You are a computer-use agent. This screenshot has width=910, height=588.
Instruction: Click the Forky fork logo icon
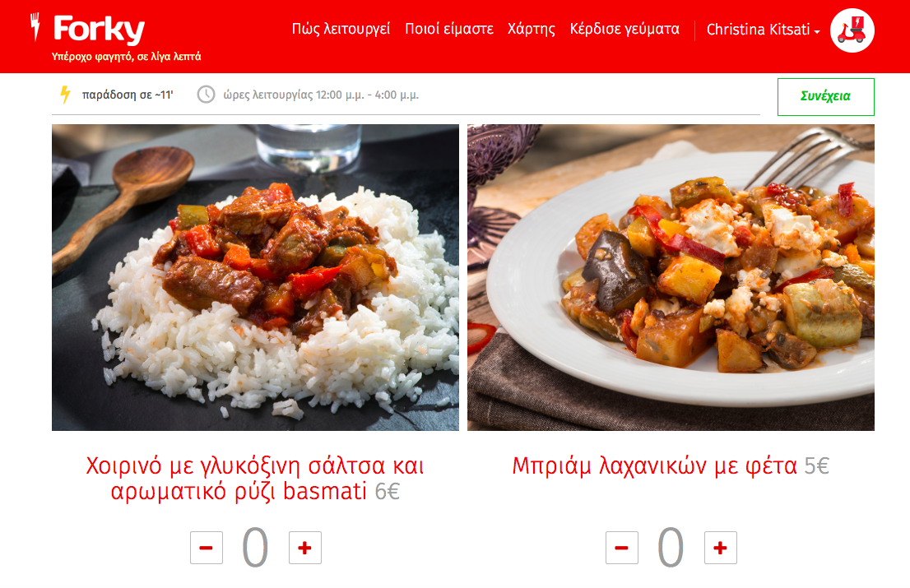[35, 26]
